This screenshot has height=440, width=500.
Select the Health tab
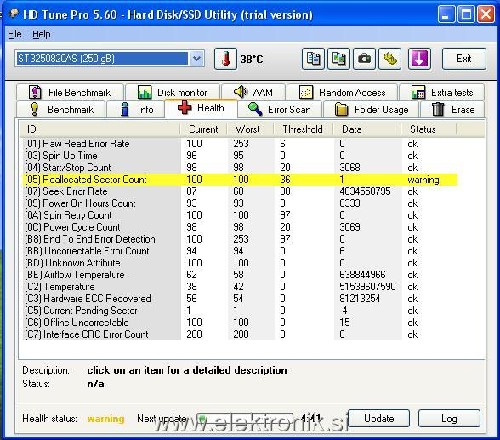click(201, 108)
